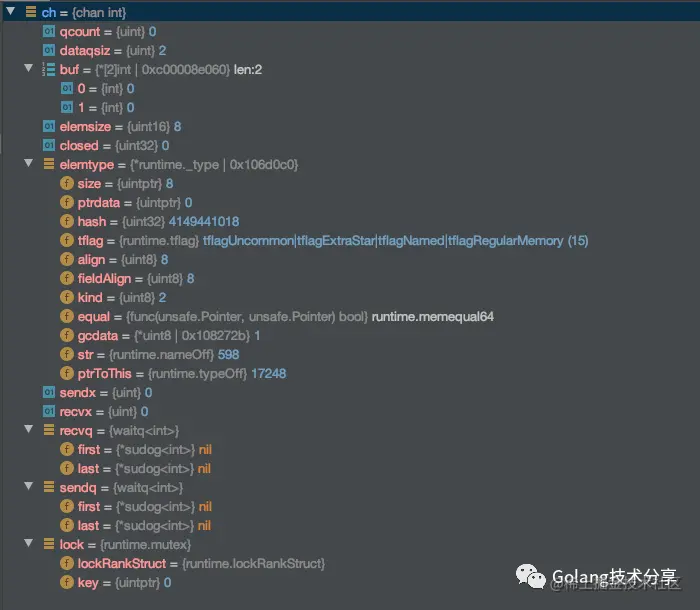
Task: Click the struct icon beside lock
Action: point(49,544)
